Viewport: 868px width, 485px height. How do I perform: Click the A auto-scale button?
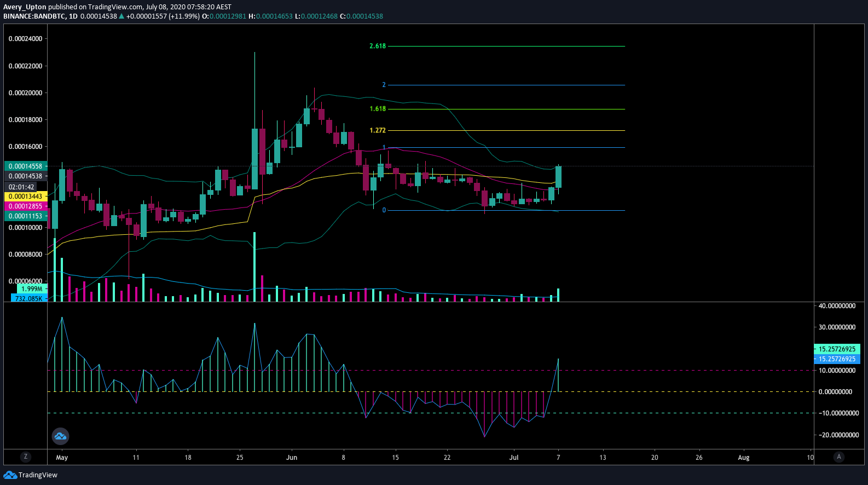838,457
